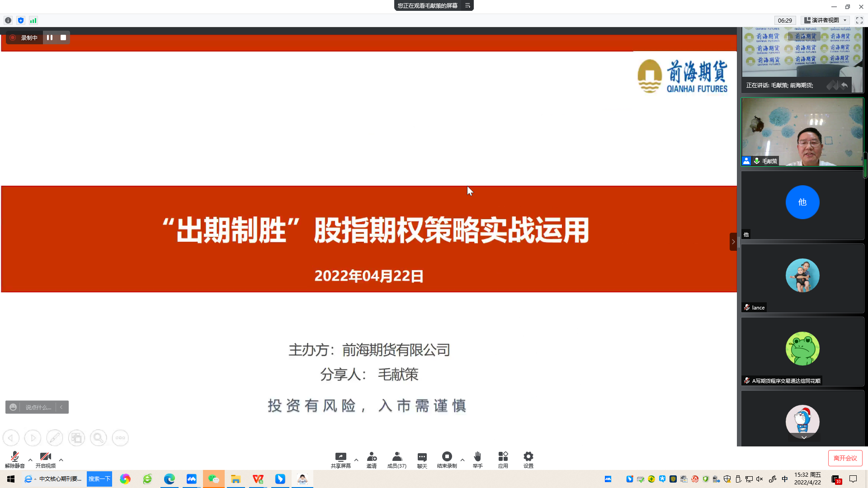Turn on camera with 开启视频

click(46, 460)
